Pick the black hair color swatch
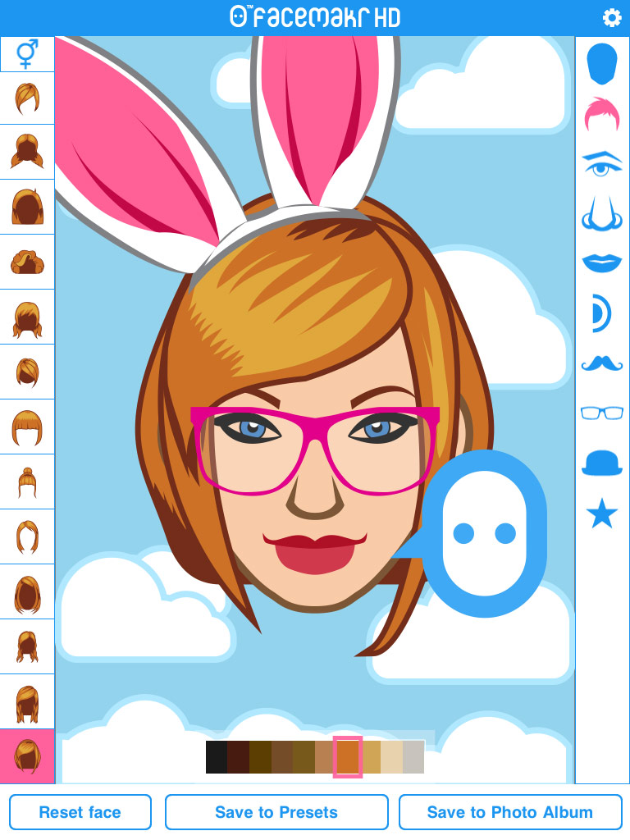The image size is (630, 840). point(217,757)
